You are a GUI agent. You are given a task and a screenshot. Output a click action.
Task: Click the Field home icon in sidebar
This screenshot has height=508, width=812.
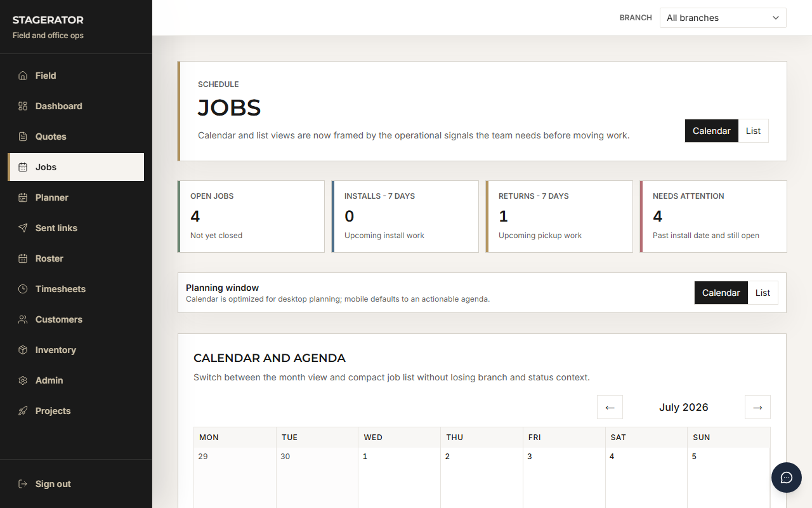(x=23, y=76)
